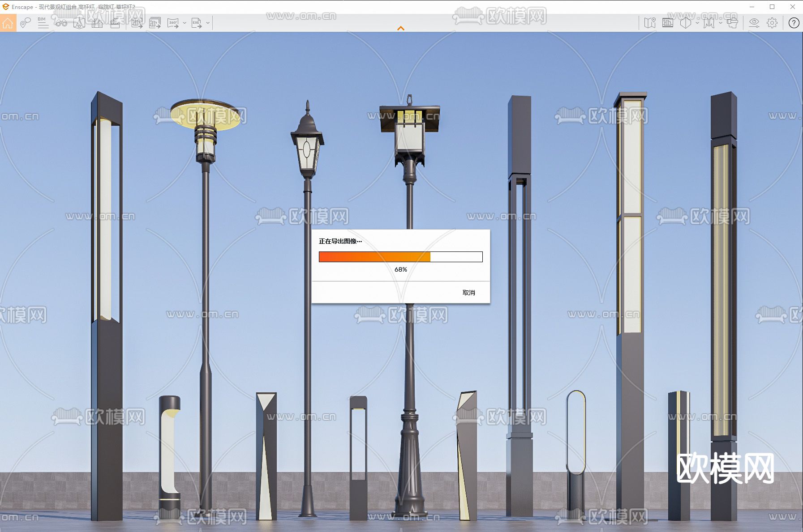Click 取消 to cancel the image export
The width and height of the screenshot is (803, 532).
[x=468, y=293]
